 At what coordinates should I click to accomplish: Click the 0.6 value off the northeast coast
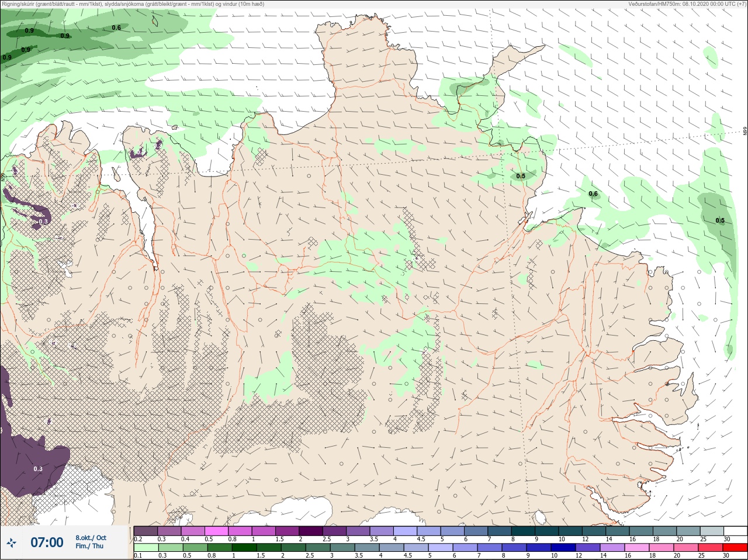pos(593,193)
